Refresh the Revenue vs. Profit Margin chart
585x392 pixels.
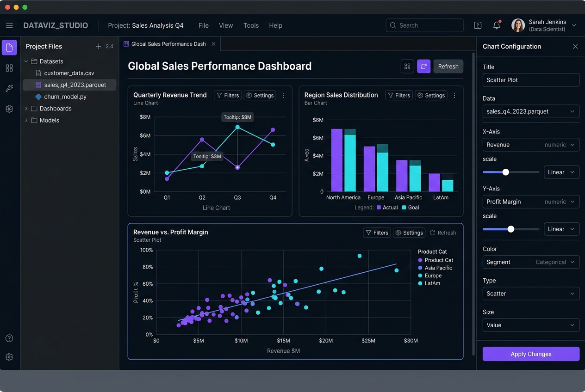tap(443, 233)
